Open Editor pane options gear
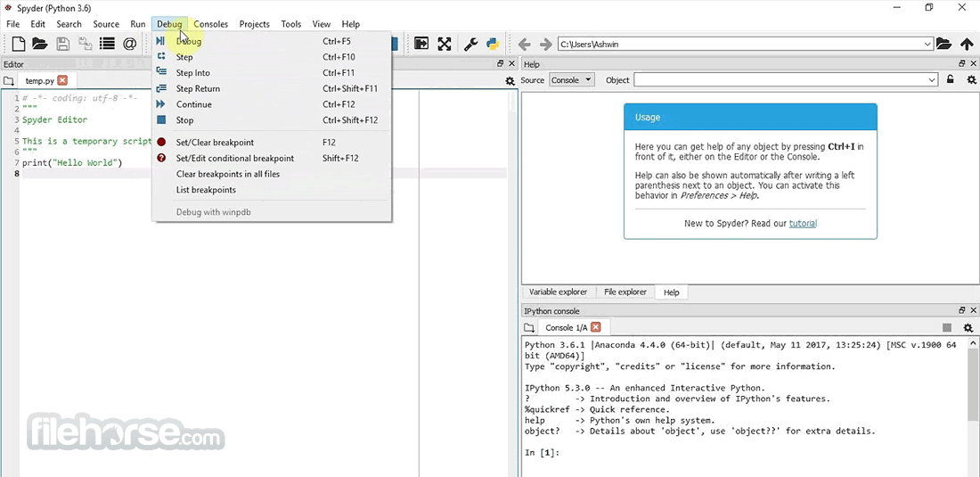980x477 pixels. click(510, 81)
